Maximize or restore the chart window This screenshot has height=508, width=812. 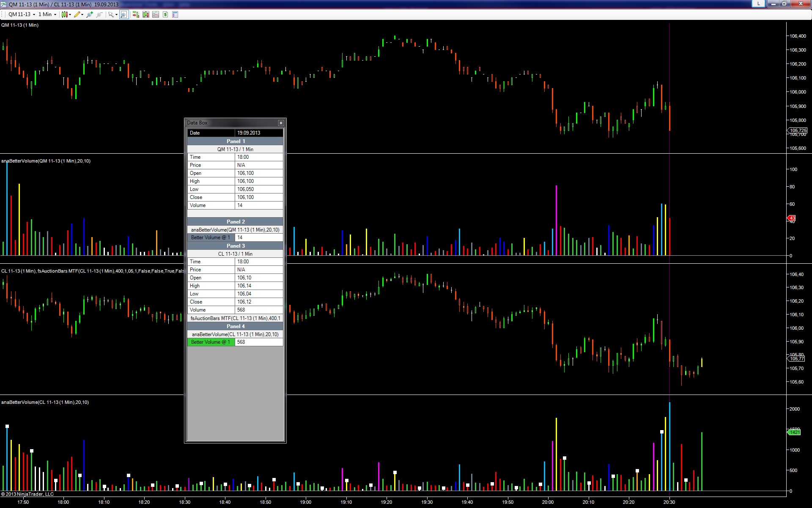coord(784,4)
